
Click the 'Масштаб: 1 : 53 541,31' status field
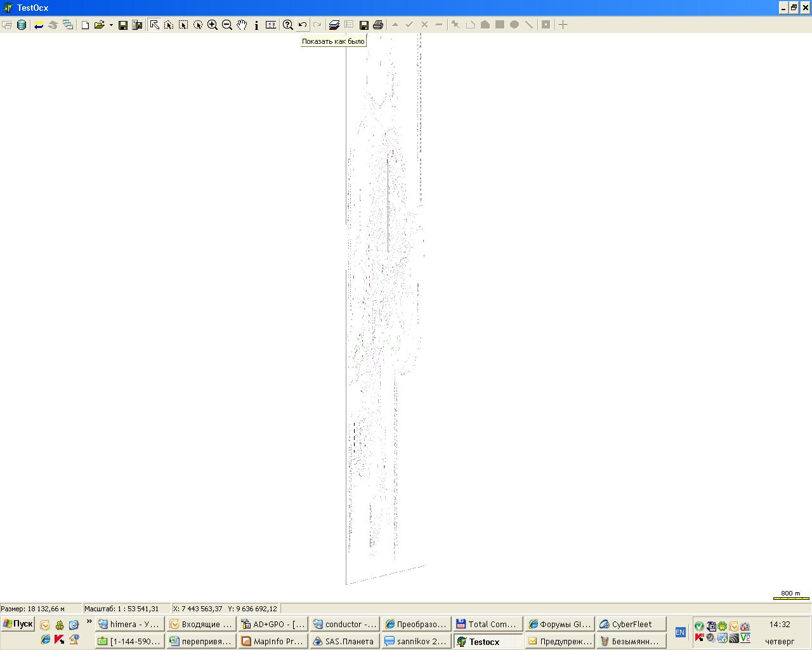pyautogui.click(x=127, y=609)
